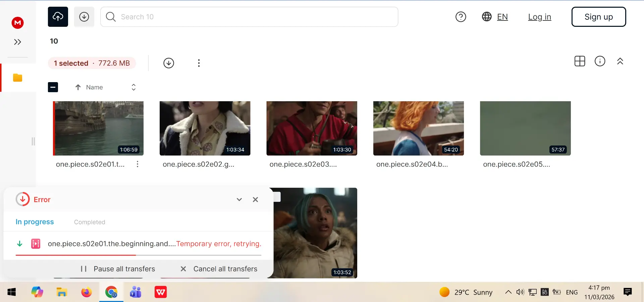Open the weather widget 29°C Sunny
Screen dimensions: 644x302
pyautogui.click(x=466, y=292)
